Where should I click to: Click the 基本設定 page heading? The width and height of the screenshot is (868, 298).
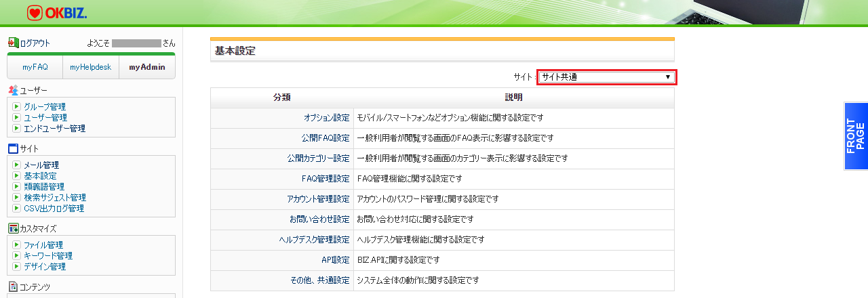(x=235, y=51)
